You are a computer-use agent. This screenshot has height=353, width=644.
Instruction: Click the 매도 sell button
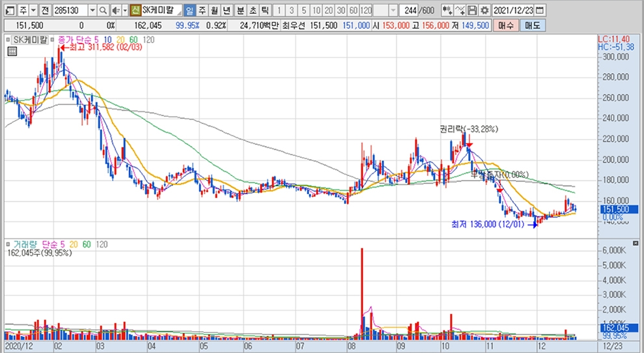click(x=532, y=25)
